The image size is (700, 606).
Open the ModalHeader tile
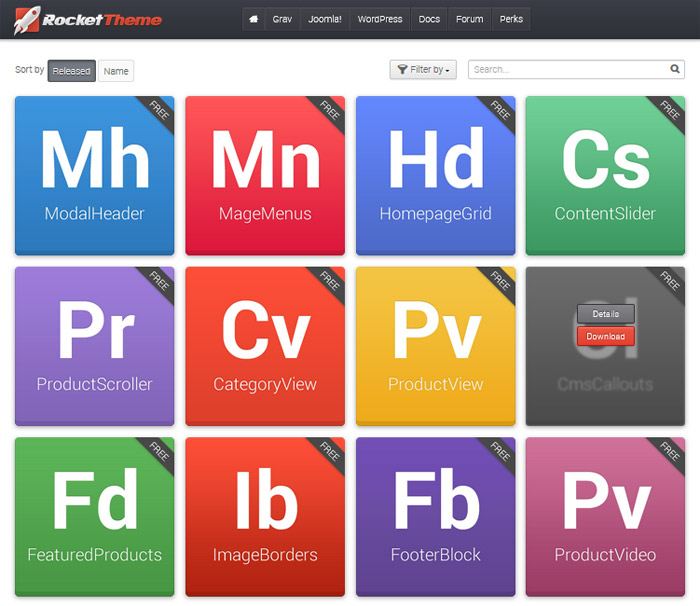(95, 176)
